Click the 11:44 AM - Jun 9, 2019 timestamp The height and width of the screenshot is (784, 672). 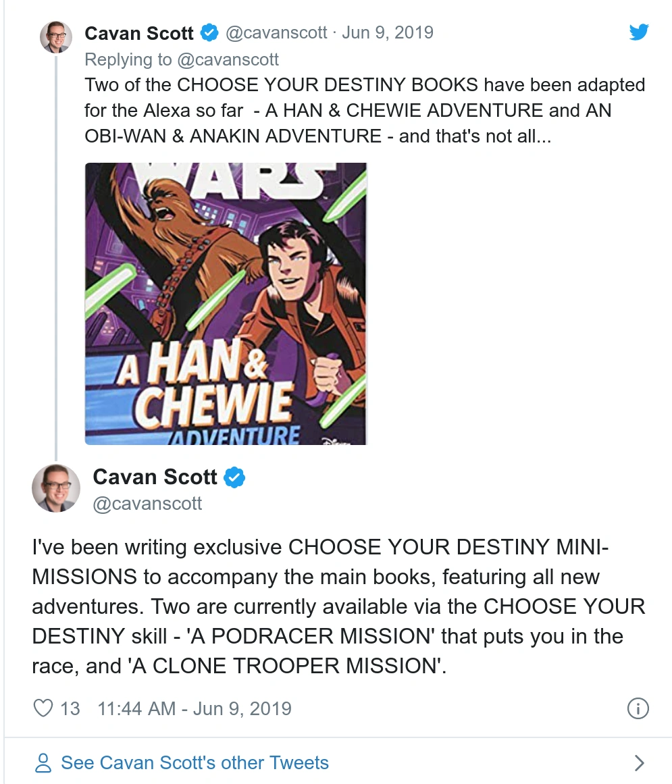tap(195, 708)
